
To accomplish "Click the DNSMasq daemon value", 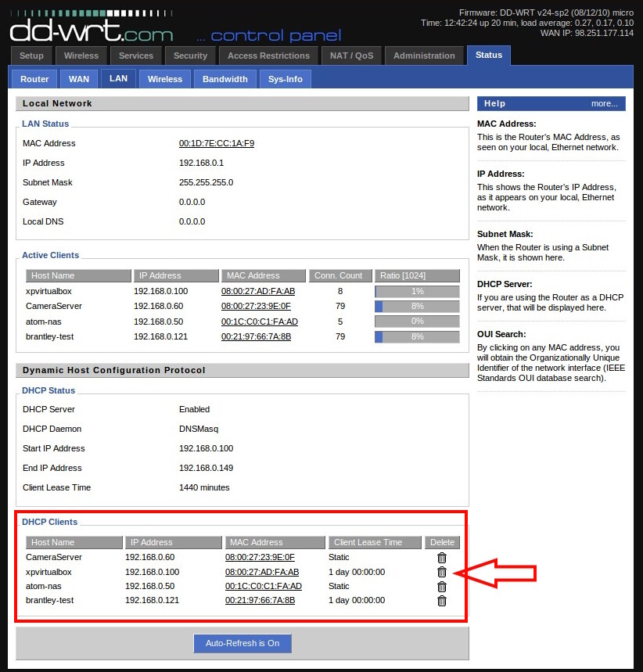I will [199, 429].
